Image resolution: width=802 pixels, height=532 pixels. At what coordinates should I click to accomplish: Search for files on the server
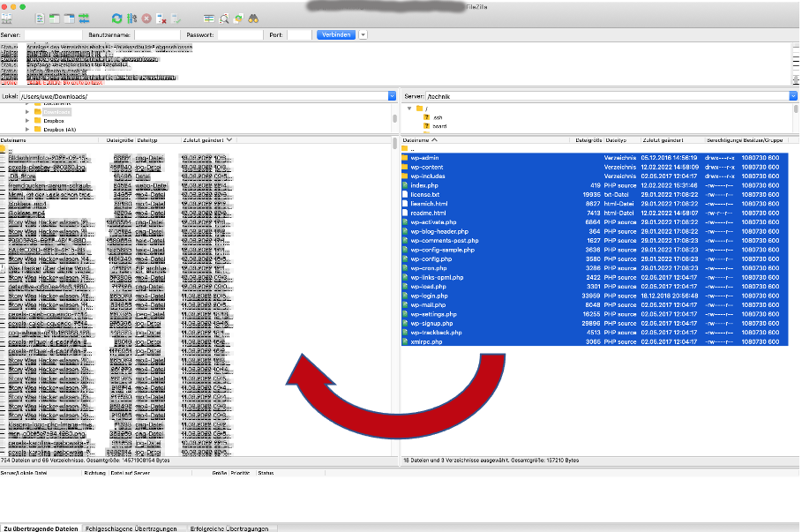pyautogui.click(x=254, y=17)
